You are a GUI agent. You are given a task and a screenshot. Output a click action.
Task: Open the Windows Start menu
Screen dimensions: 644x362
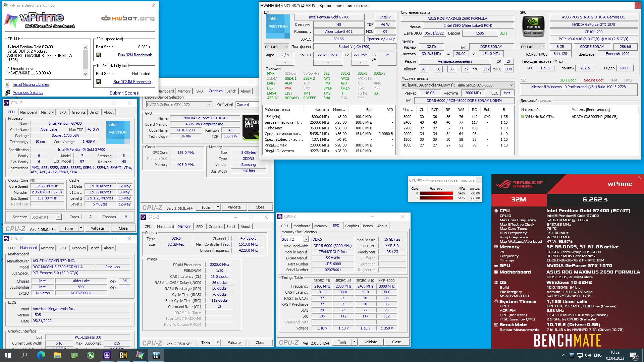pos(8,355)
